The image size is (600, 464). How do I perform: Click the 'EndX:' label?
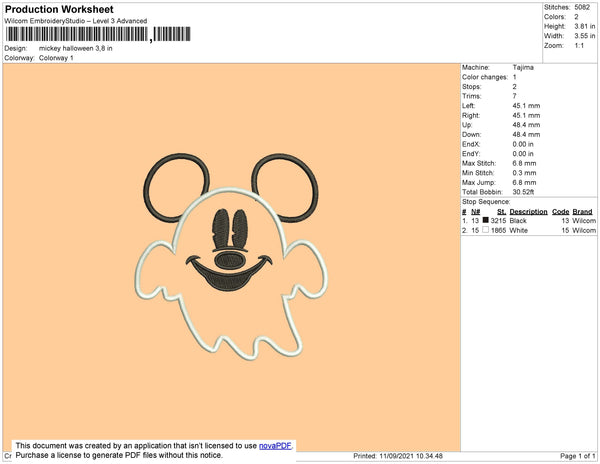471,144
